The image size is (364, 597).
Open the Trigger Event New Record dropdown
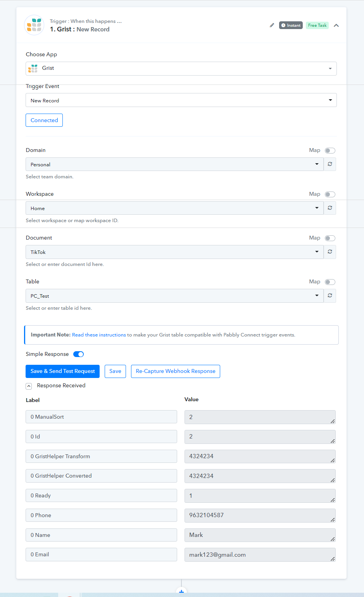click(x=181, y=100)
